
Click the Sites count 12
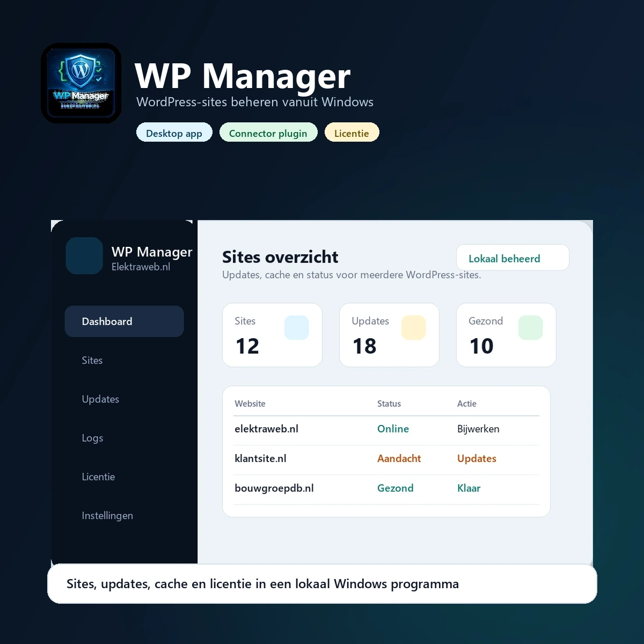(x=247, y=346)
